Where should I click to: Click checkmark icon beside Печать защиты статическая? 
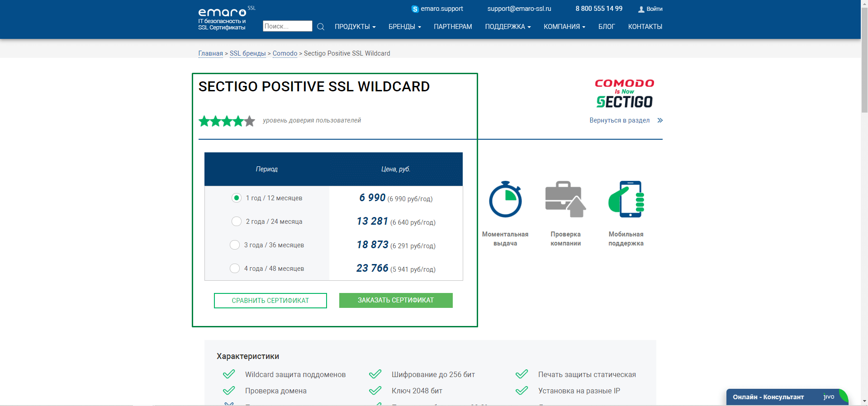click(522, 374)
